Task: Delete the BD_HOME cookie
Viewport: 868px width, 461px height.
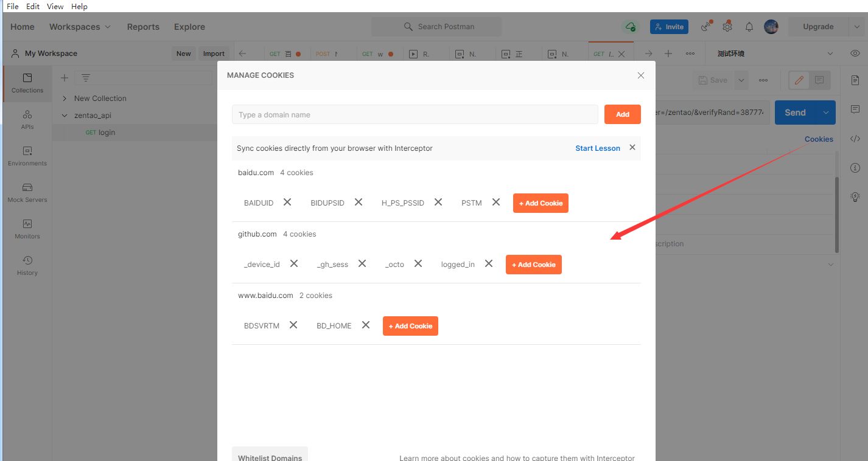Action: click(366, 325)
